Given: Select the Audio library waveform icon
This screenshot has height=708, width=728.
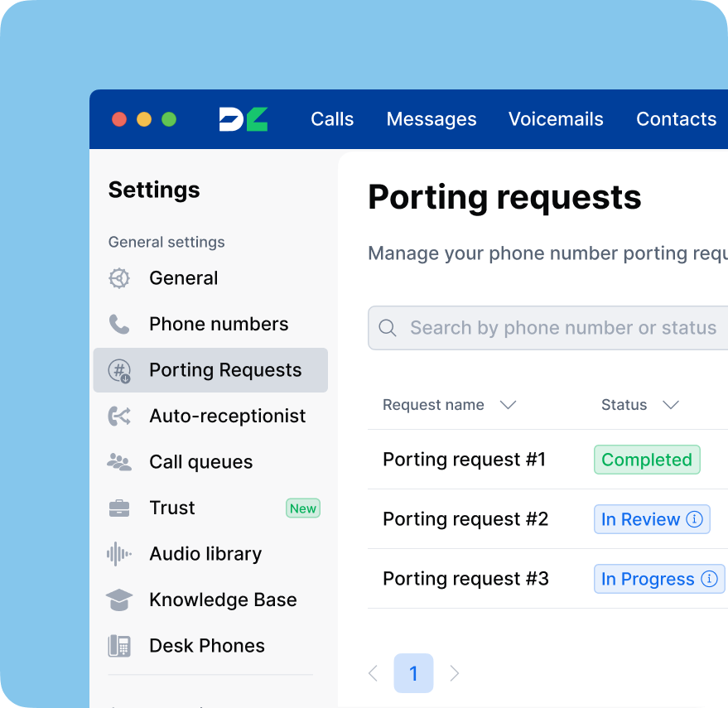Looking at the screenshot, I should 119,553.
